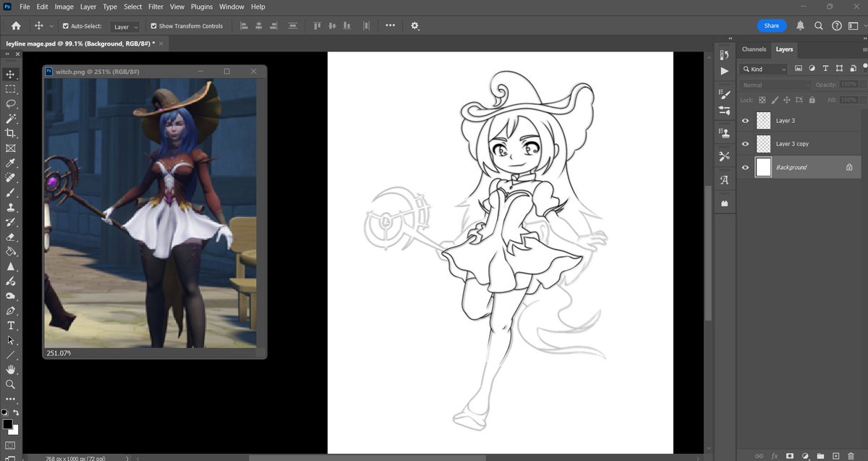Select the Eyedropper tool
Image resolution: width=868 pixels, height=461 pixels.
point(10,163)
